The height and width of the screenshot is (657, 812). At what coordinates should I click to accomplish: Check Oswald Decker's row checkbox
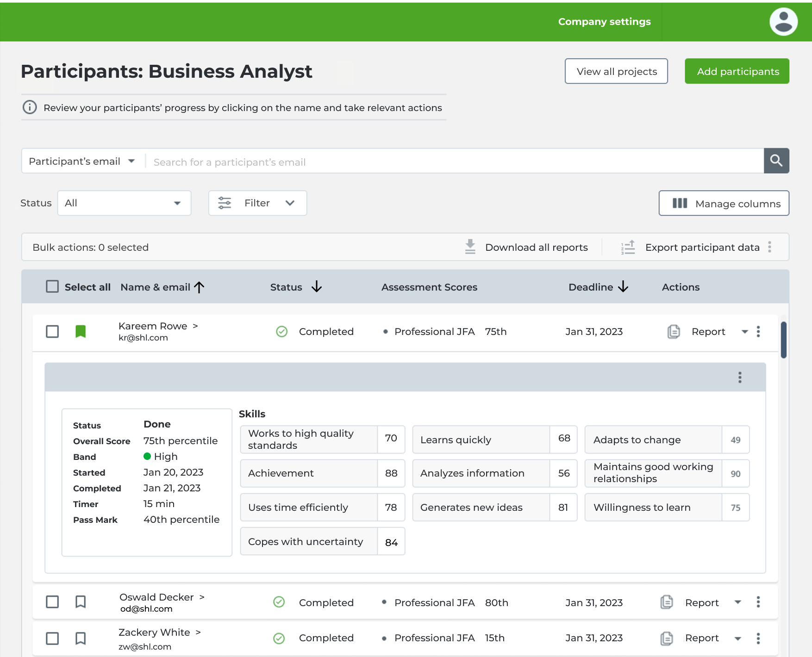point(52,602)
